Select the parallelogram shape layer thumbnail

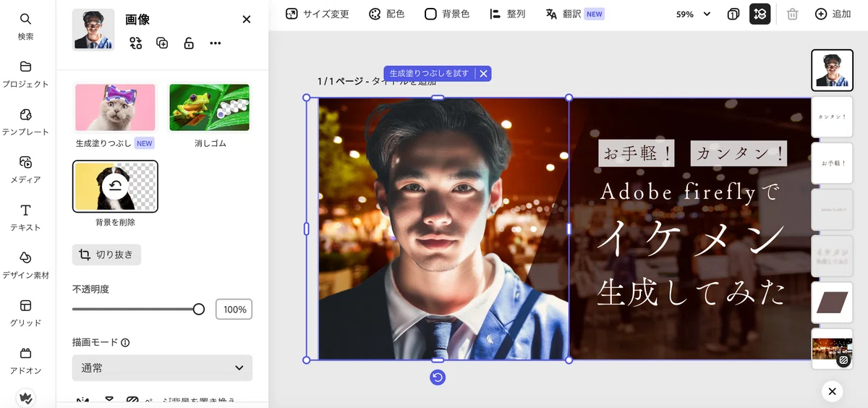click(x=832, y=302)
